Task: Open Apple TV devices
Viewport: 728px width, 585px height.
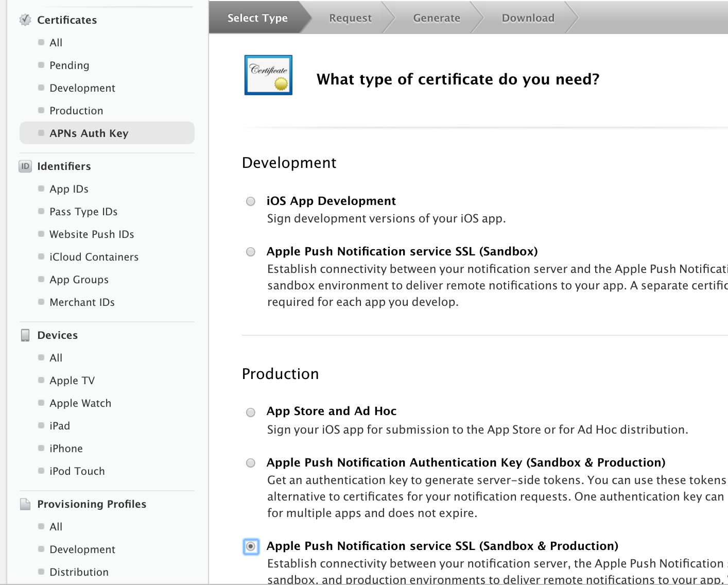Action: pos(72,381)
